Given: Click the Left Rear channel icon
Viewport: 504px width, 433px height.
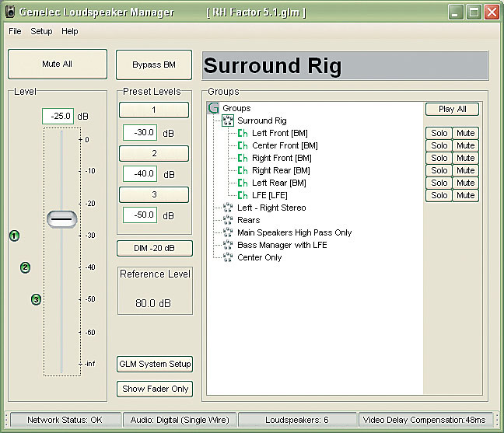Looking at the screenshot, I should coord(243,183).
